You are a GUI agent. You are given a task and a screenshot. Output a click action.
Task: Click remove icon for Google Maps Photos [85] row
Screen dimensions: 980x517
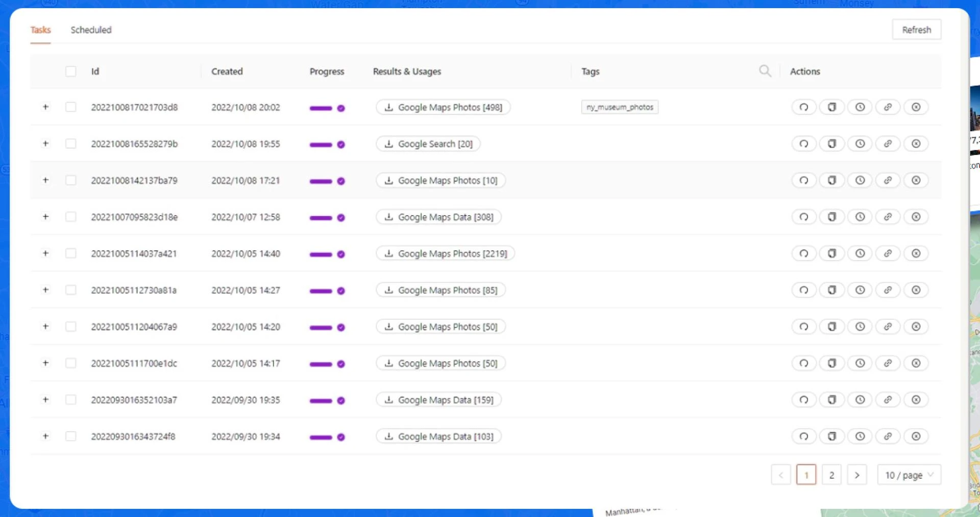916,290
